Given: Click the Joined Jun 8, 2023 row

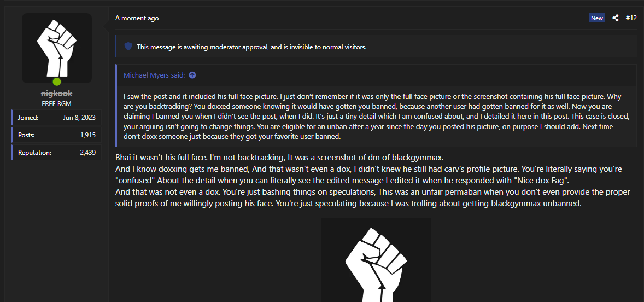Looking at the screenshot, I should tap(57, 118).
